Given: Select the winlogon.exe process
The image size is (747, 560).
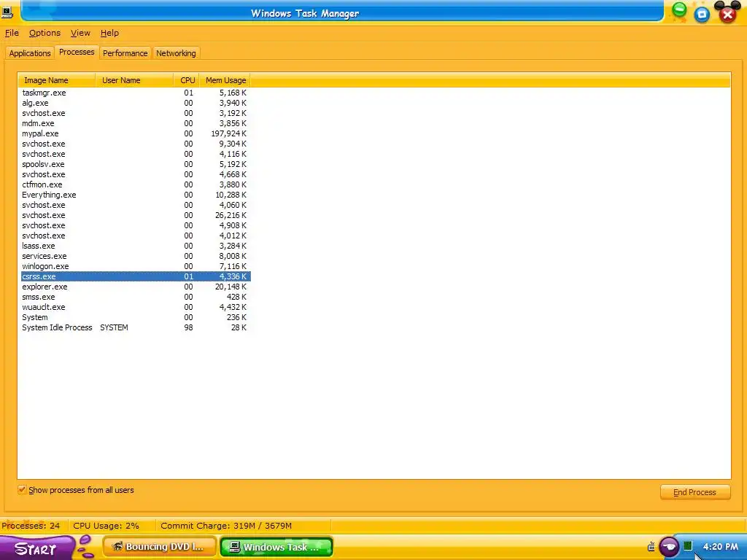Looking at the screenshot, I should tap(135, 266).
